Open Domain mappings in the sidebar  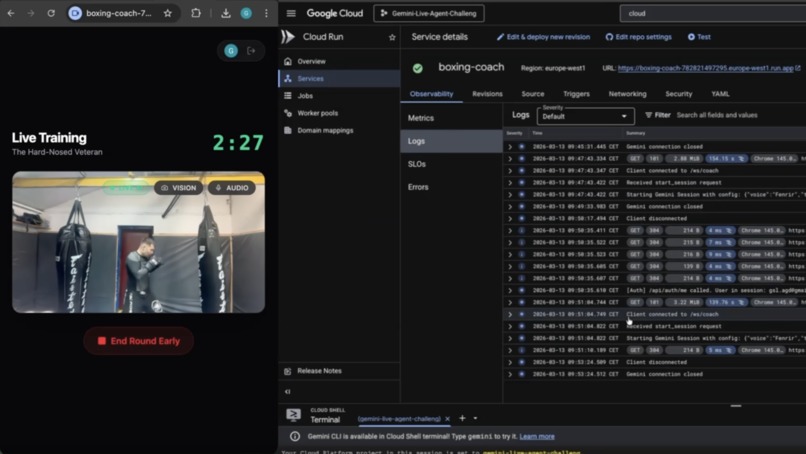pos(339,131)
